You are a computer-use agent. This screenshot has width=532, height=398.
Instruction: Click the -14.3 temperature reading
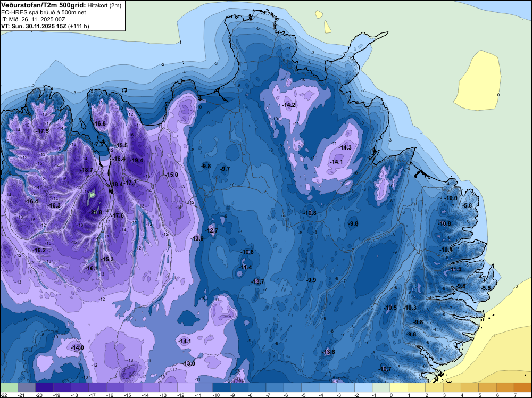[345, 147]
